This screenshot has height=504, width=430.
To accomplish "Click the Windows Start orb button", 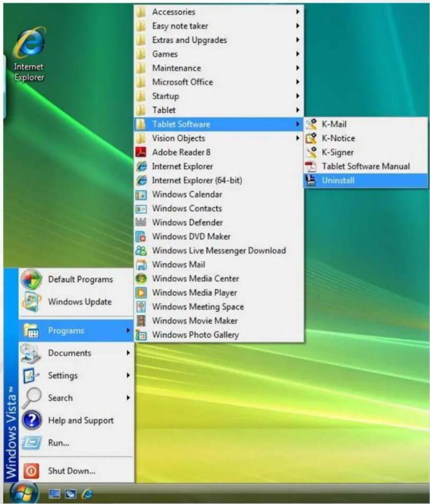I will [x=24, y=493].
